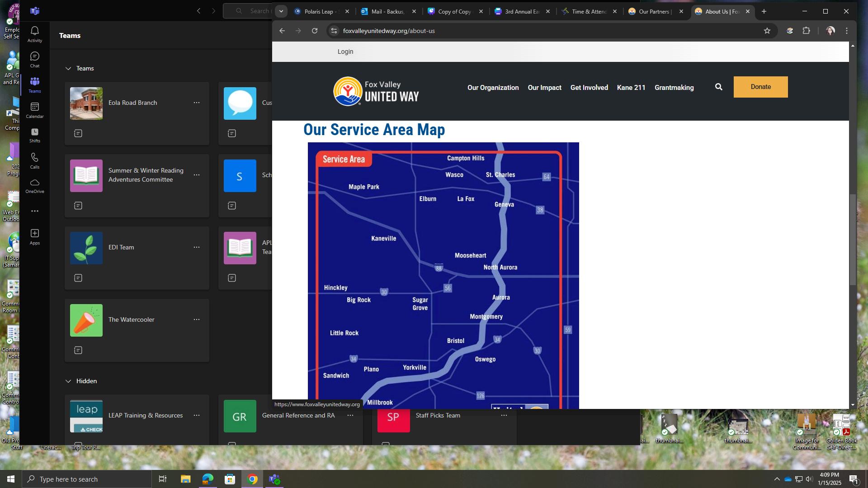The image size is (868, 488).
Task: Open Shifts in Teams sidebar
Action: (x=34, y=135)
